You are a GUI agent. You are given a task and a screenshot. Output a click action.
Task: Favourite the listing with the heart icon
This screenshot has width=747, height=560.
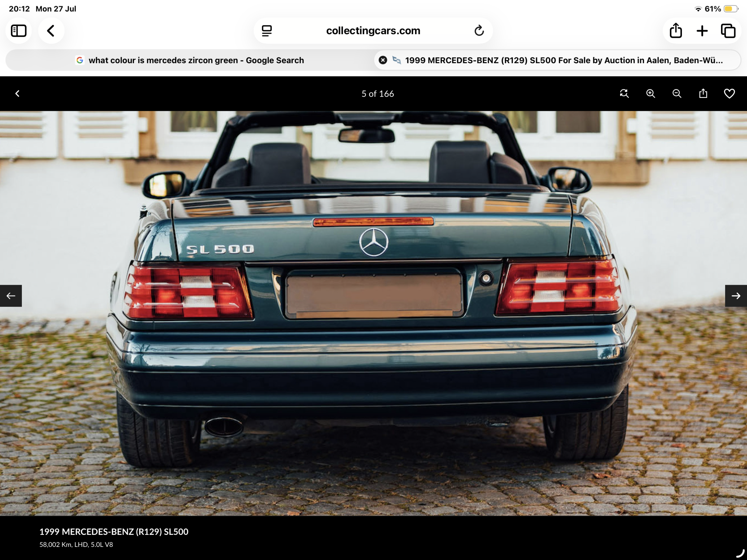tap(729, 94)
